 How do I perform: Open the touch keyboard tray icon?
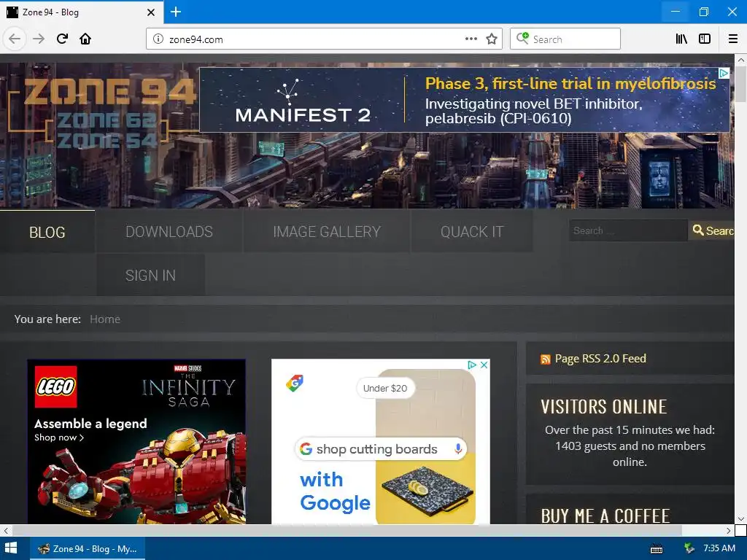[657, 549]
